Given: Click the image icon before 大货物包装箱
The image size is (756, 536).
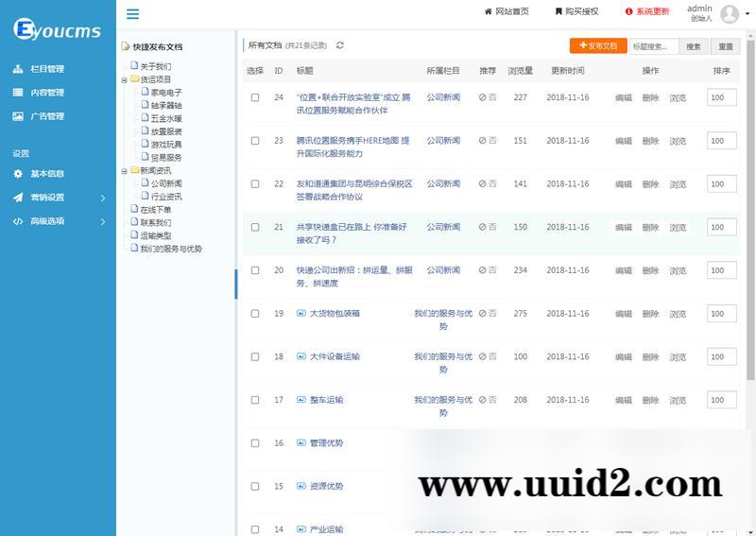Looking at the screenshot, I should 301,314.
